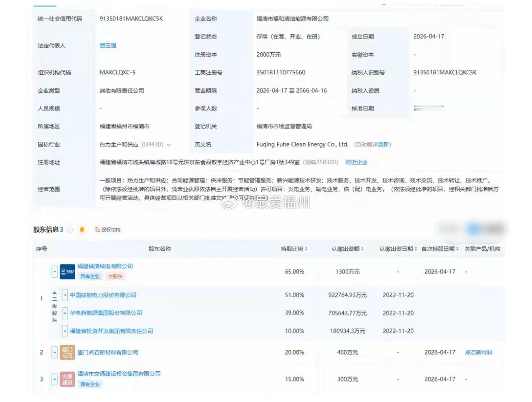Screen dimensions: 532x402
Task: Click the 附近企业 nearby companies link
Action: 356,162
